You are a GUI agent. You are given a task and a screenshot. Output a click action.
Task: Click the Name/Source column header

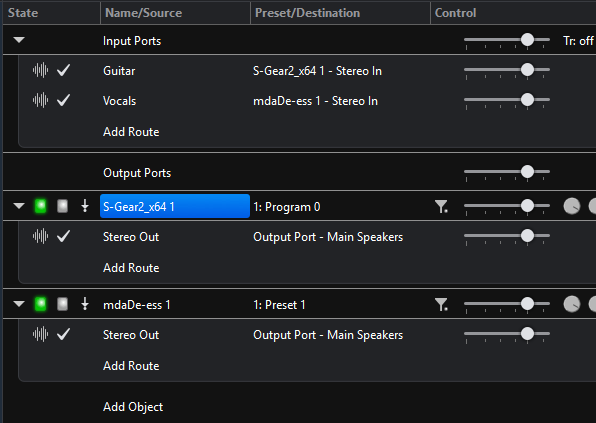point(175,13)
